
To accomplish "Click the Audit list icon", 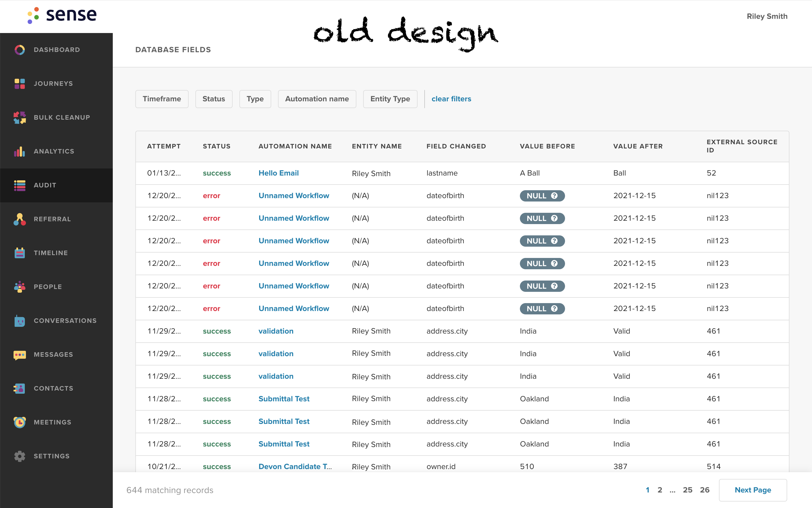I will (x=19, y=185).
